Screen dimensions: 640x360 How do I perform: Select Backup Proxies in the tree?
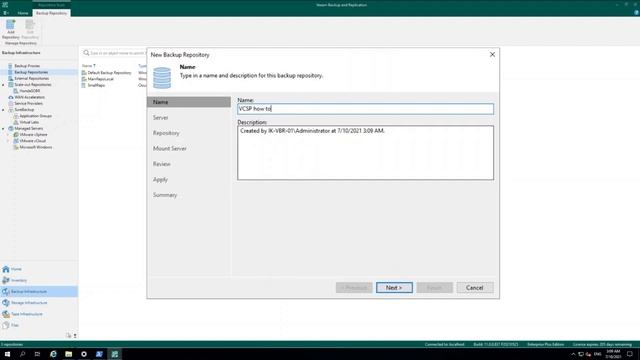tap(27, 66)
